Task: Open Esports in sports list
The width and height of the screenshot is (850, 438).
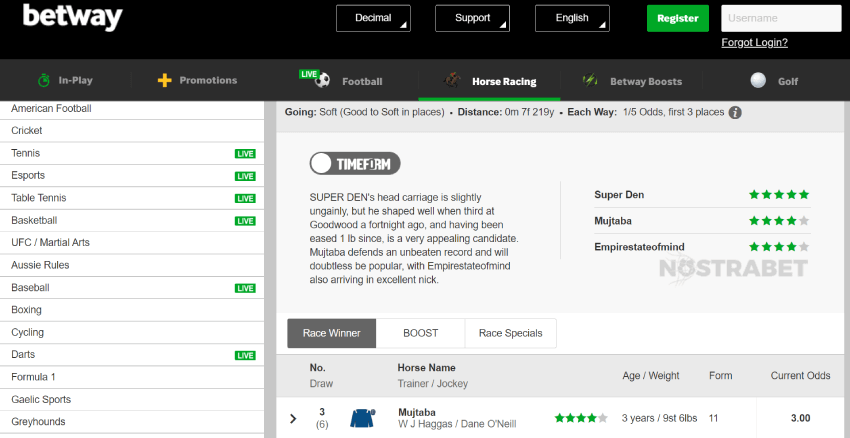Action: pos(132,176)
